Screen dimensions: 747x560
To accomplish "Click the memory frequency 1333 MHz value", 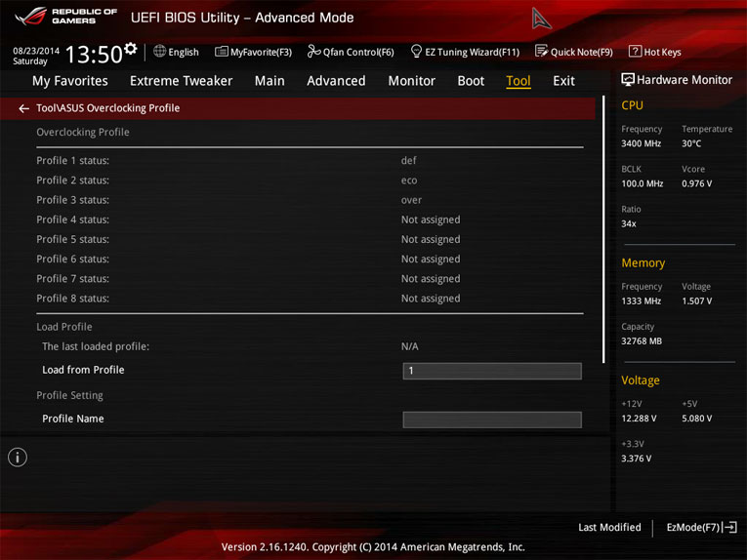I will pos(641,301).
